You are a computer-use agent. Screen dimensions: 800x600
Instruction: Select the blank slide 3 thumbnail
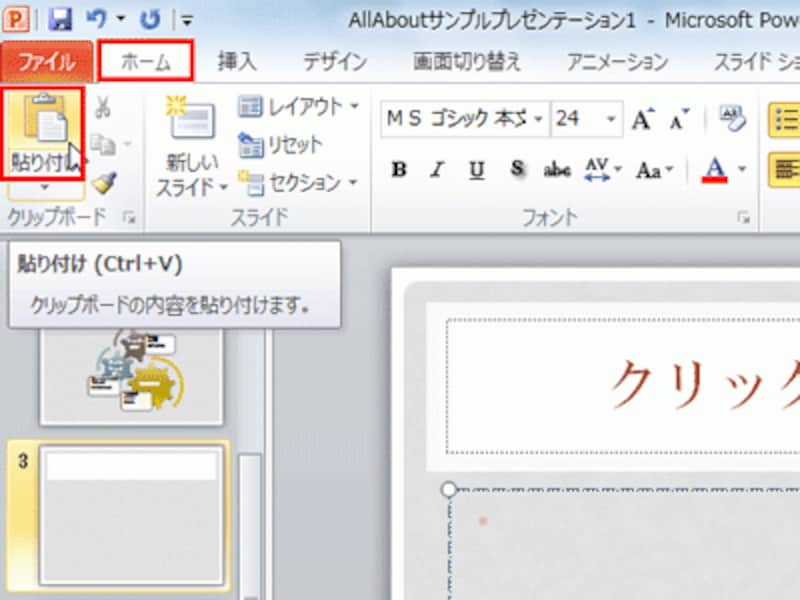pos(132,515)
